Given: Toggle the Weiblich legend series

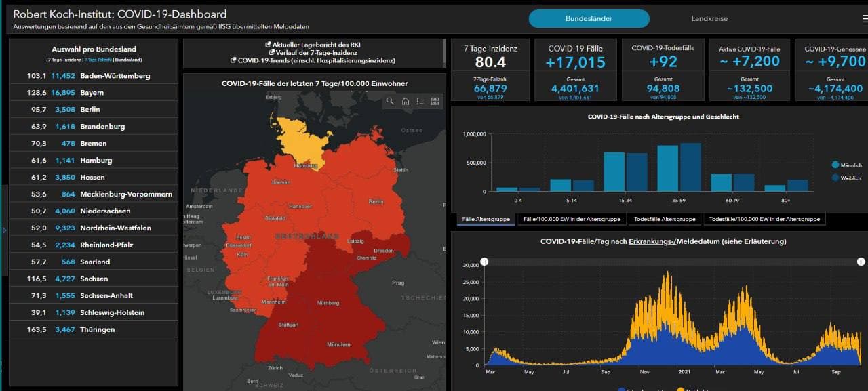Looking at the screenshot, I should pos(835,178).
